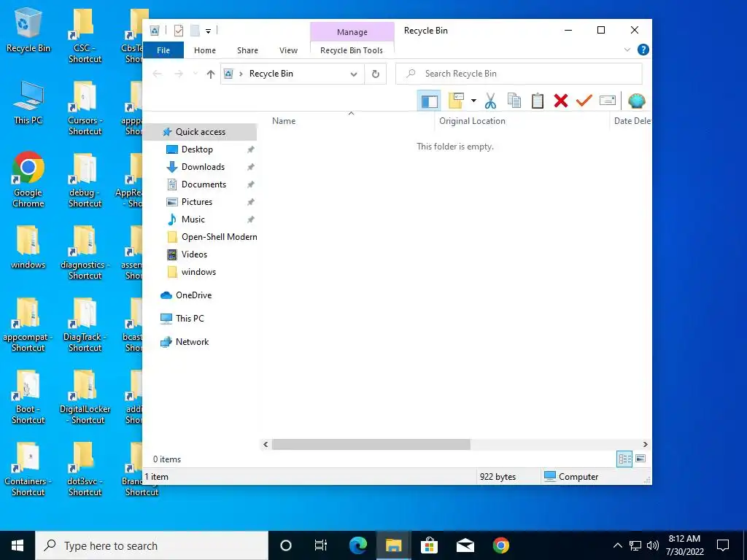747x560 pixels.
Task: Select the This PC desktop icon
Action: click(28, 103)
